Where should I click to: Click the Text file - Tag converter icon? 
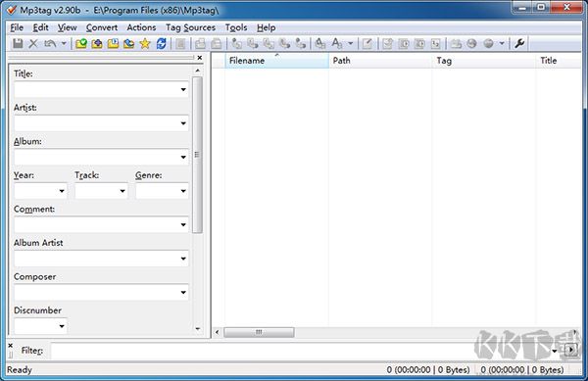pyautogui.click(x=284, y=43)
